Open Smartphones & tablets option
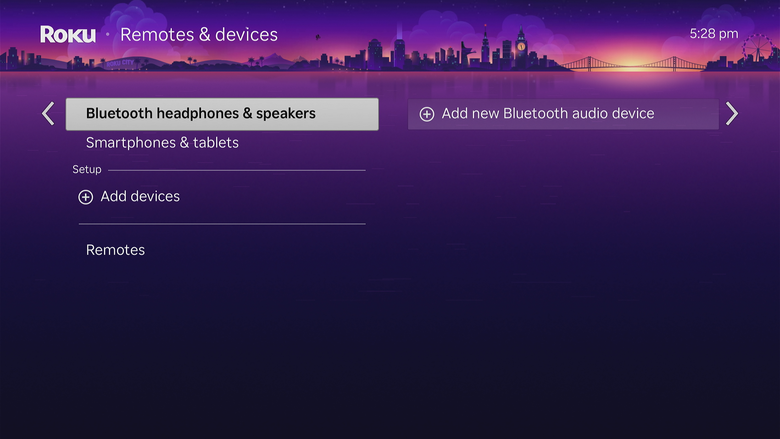 point(162,143)
